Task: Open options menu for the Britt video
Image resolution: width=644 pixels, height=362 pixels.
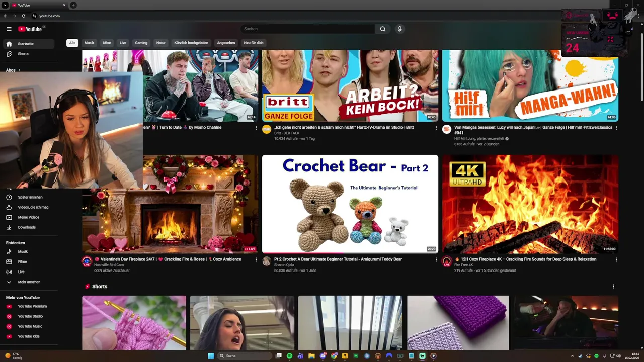Action: pos(436,128)
